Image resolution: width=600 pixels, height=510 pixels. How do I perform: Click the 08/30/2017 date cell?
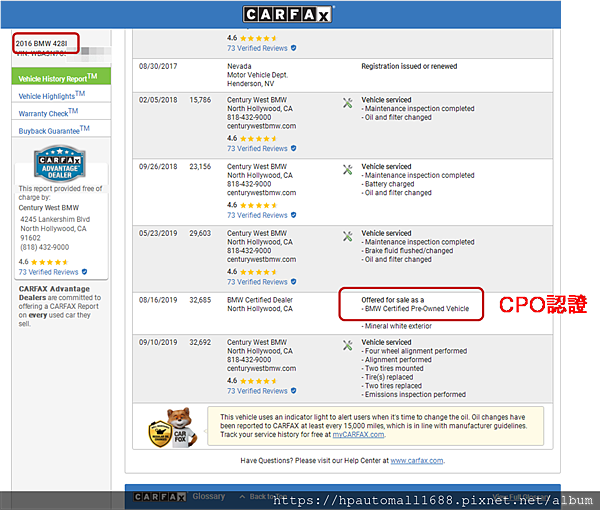pos(158,66)
